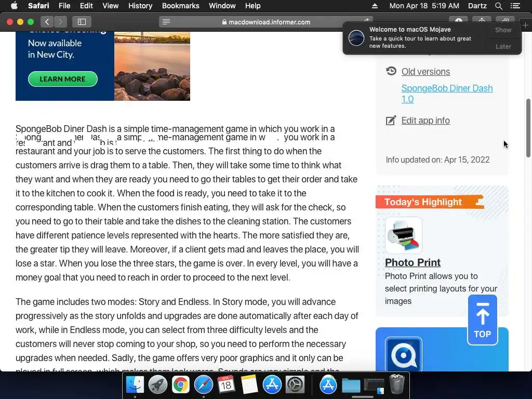
Task: Click the Dartz user name in the menu bar
Action: tap(477, 6)
